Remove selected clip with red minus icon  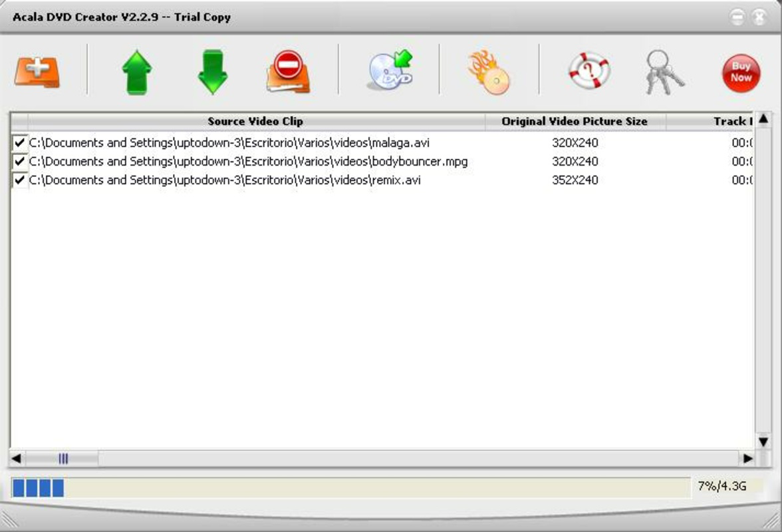289,72
